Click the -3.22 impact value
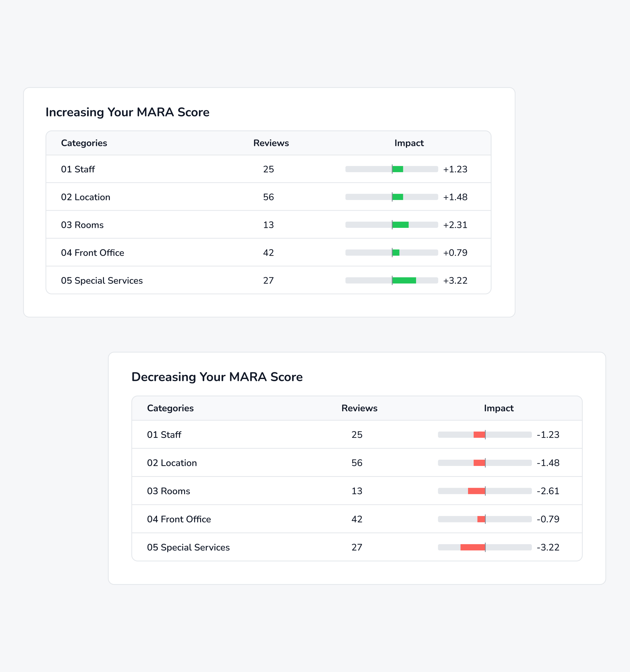 click(x=548, y=547)
